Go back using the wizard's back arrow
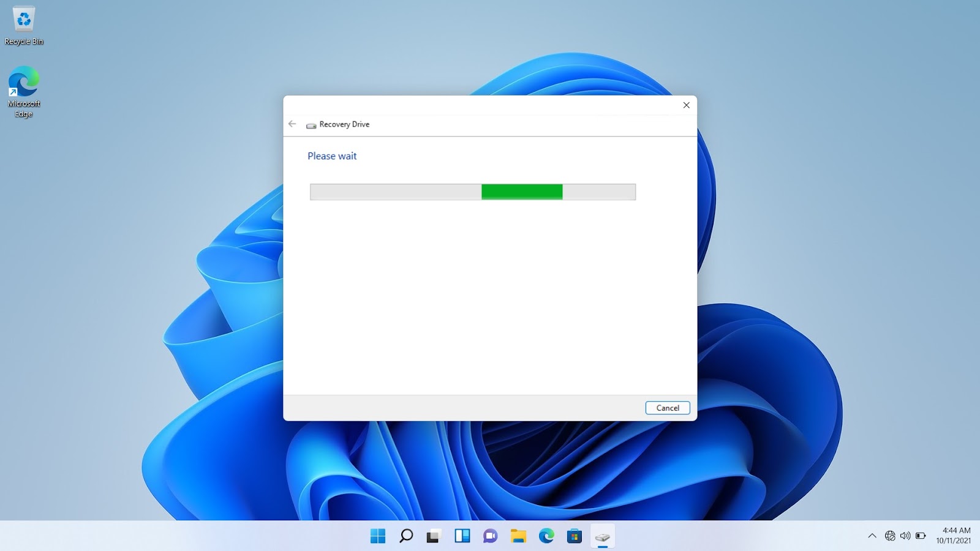This screenshot has height=551, width=980. [x=292, y=124]
